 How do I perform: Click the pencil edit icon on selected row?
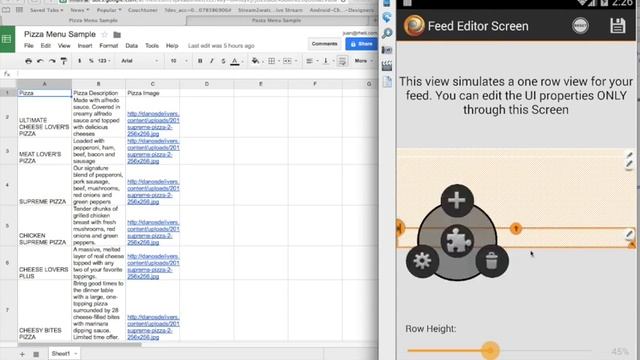point(629,234)
